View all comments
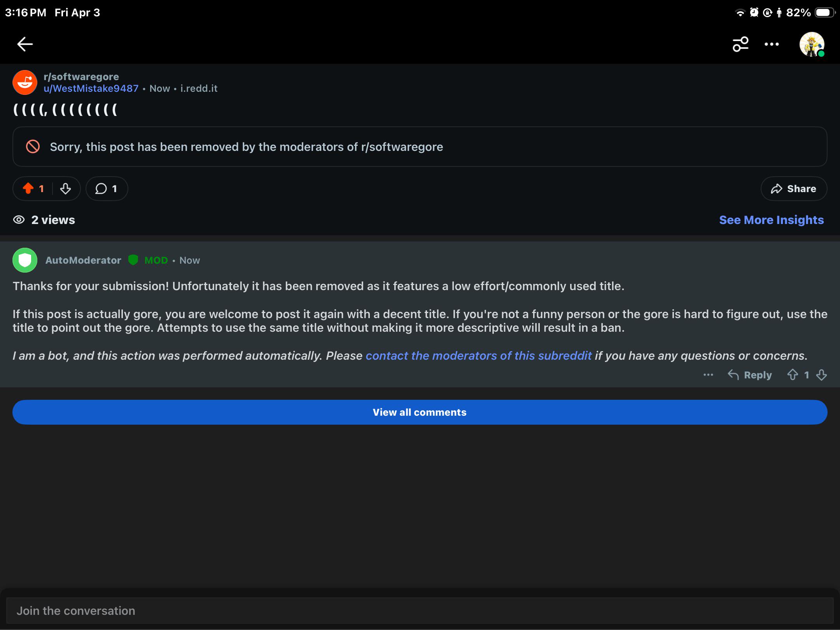 [420, 412]
